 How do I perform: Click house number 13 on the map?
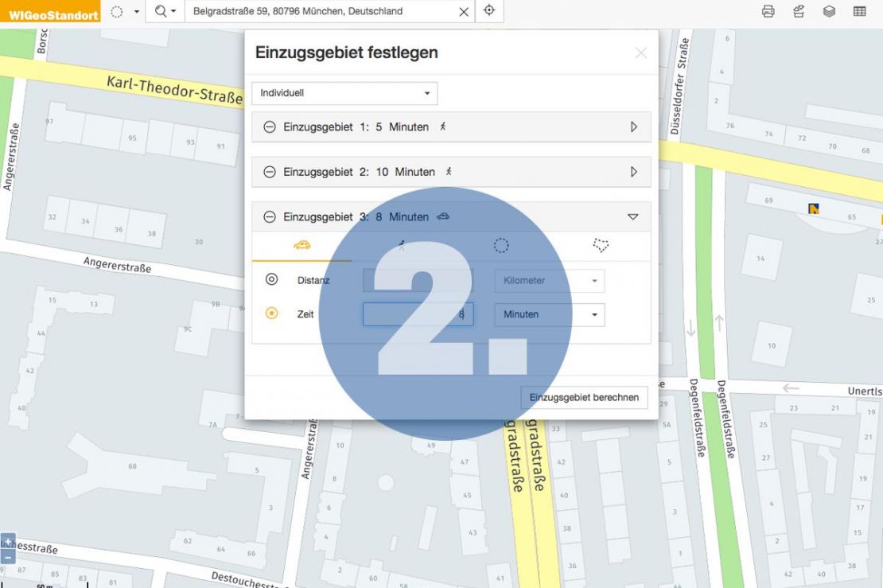(x=94, y=304)
